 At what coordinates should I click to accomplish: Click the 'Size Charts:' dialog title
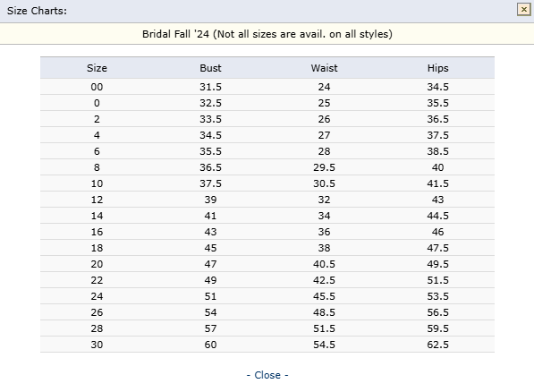coord(38,11)
